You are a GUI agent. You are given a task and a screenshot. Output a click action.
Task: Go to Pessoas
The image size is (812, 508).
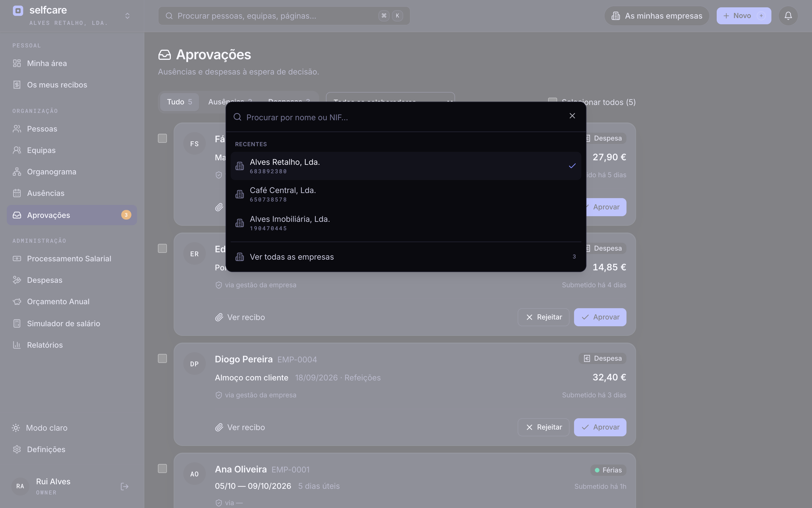[71, 129]
